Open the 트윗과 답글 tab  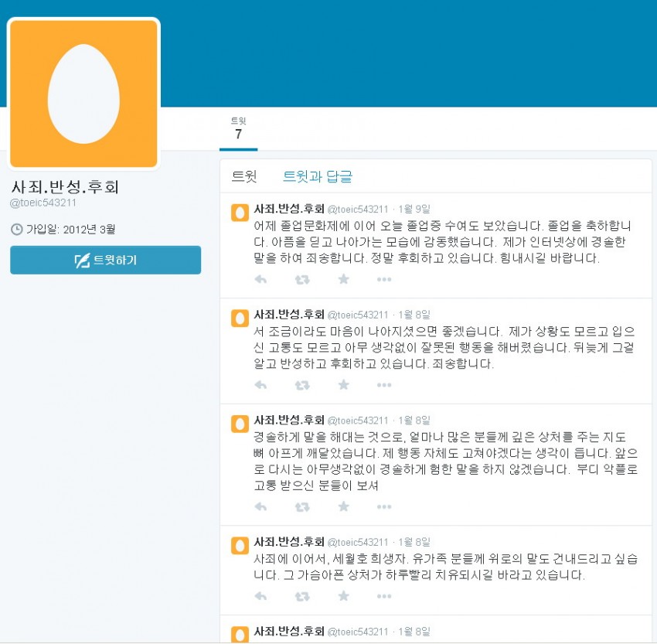click(318, 176)
